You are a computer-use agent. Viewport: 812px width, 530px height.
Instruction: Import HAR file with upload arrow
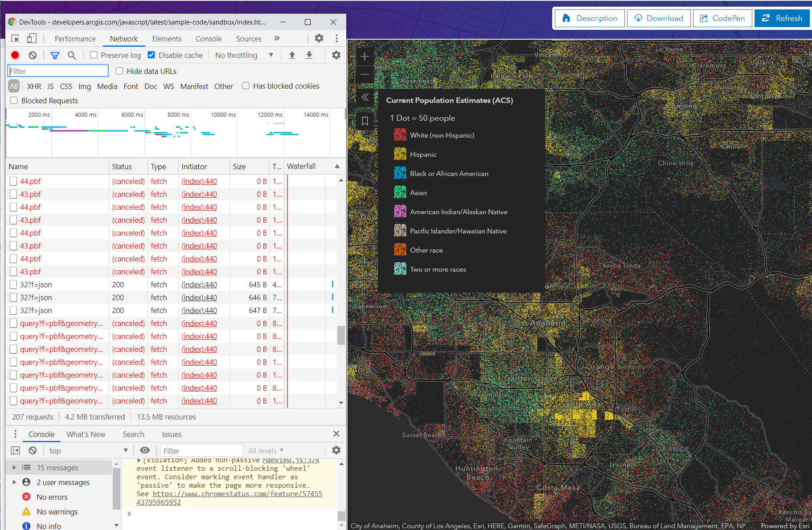[x=292, y=55]
